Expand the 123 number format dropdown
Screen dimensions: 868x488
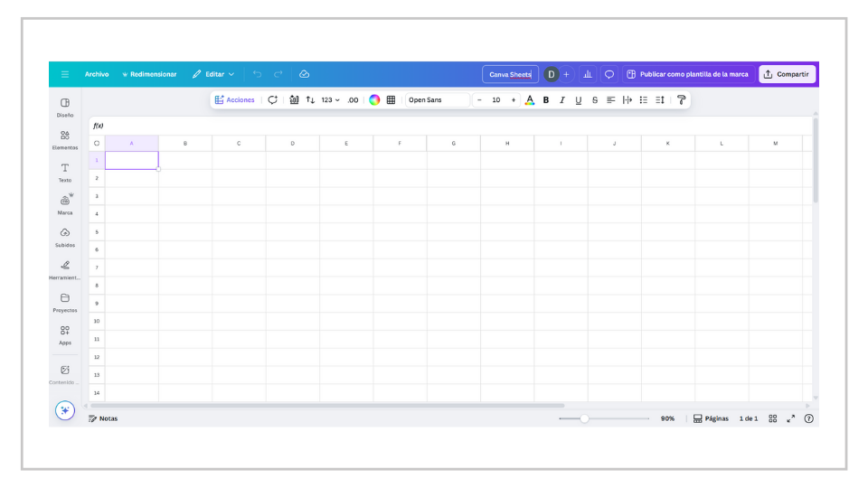click(331, 100)
